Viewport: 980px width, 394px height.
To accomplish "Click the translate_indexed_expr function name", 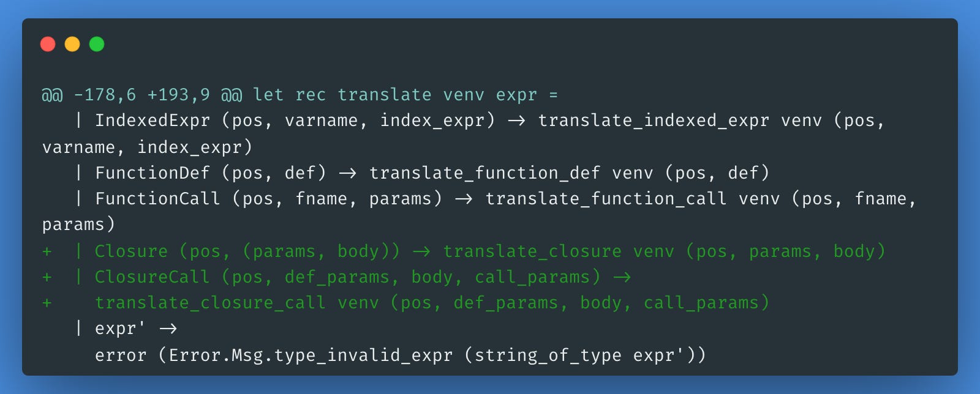I will click(x=654, y=121).
